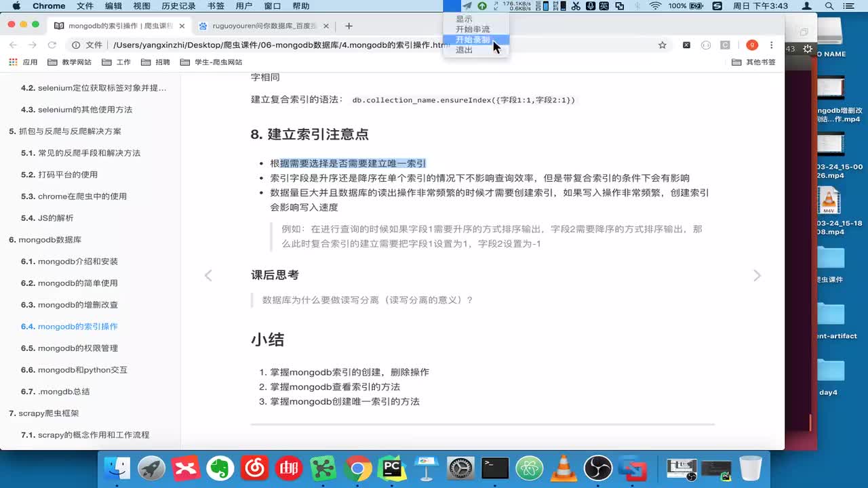Open the Apple menu
868x488 pixels.
[17, 6]
